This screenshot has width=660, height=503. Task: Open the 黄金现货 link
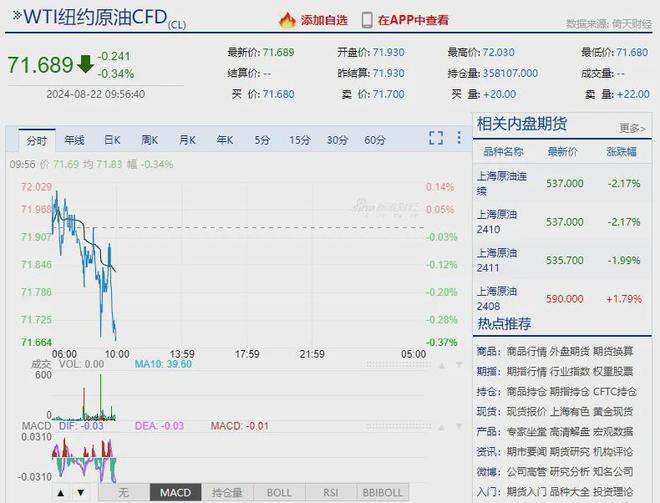click(x=613, y=412)
